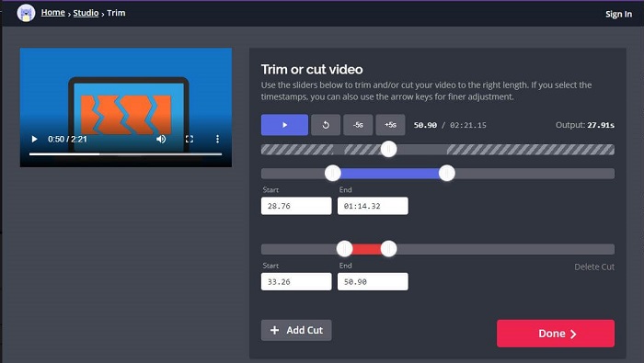Play the video preview using player play icon

coord(35,139)
